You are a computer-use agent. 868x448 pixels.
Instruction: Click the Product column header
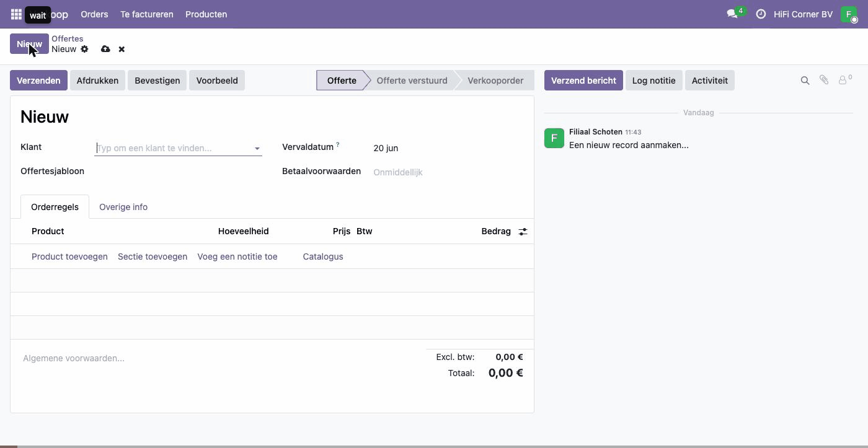click(48, 231)
